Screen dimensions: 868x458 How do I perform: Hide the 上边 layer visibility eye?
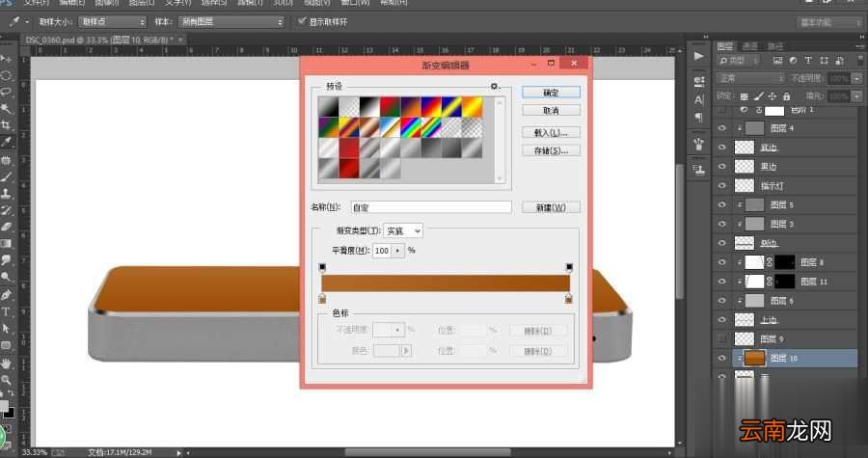[721, 320]
